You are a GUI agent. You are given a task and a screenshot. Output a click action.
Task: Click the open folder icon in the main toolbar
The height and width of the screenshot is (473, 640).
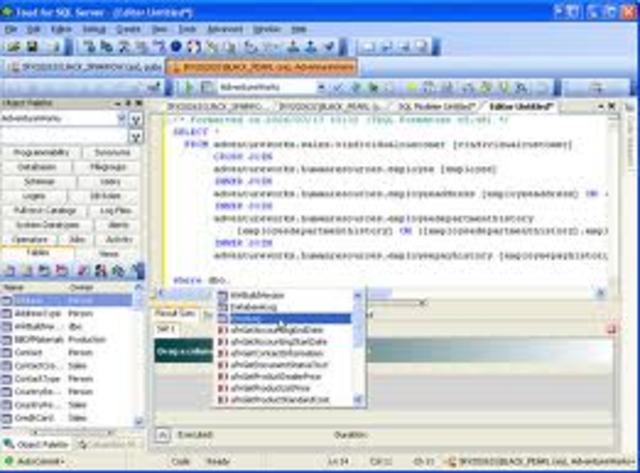pyautogui.click(x=13, y=47)
